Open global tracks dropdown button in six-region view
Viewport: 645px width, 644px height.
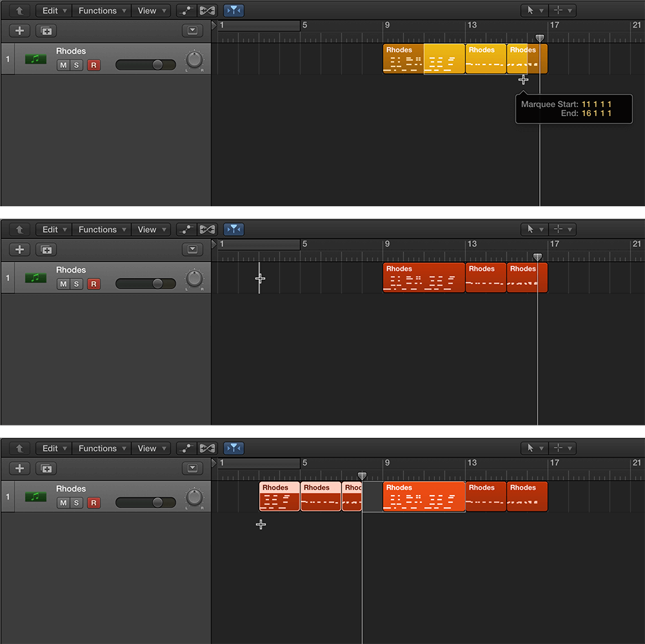(x=192, y=469)
